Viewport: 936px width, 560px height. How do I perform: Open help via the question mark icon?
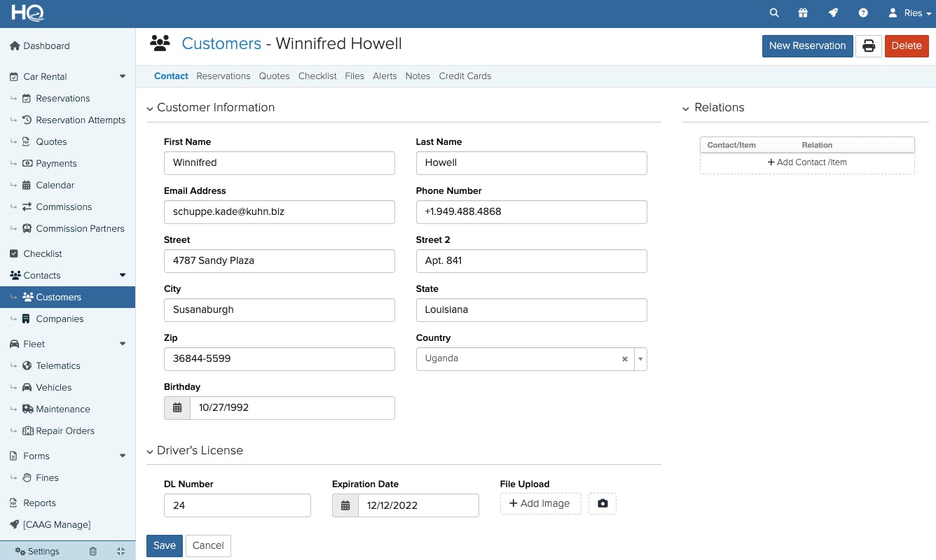point(863,13)
